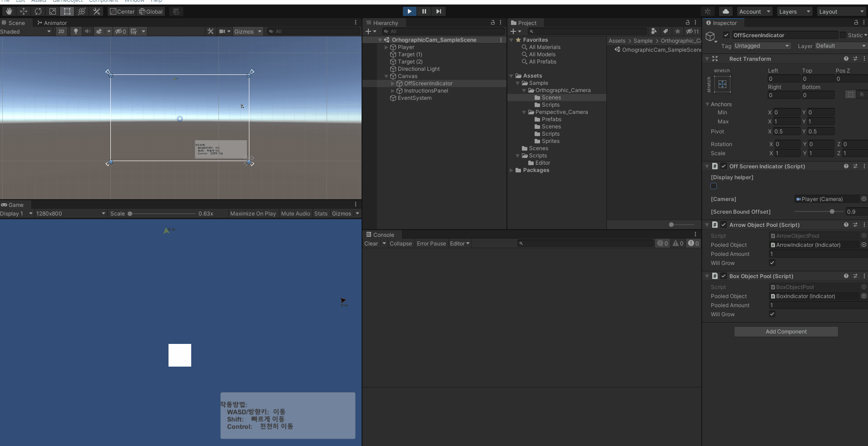868x446 pixels.
Task: Select the Move tool in the toolbar
Action: coord(24,11)
